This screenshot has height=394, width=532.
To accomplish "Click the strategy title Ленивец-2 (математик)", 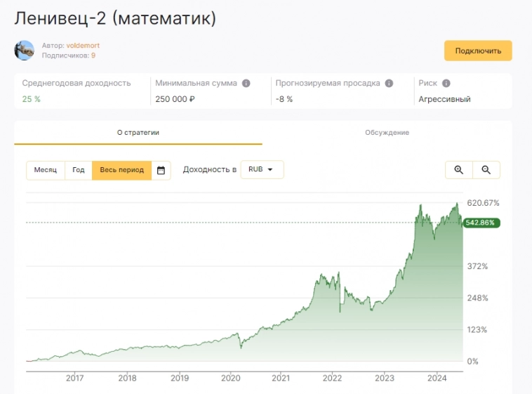I will coord(114,18).
